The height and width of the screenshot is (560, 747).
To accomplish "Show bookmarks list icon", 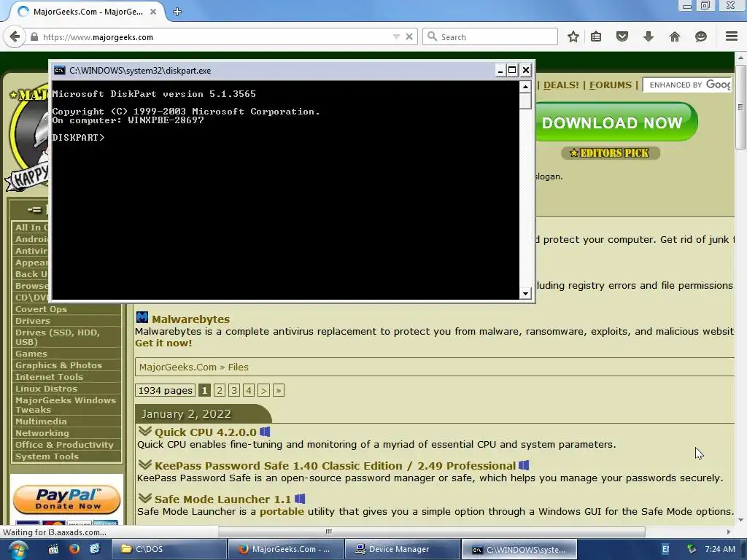I will [596, 36].
